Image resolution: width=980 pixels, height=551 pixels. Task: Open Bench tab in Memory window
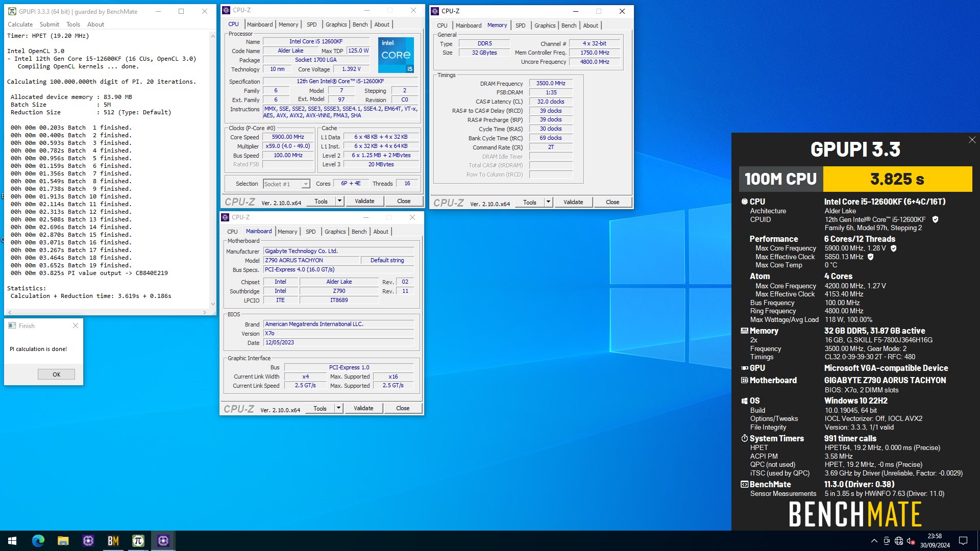pos(569,26)
